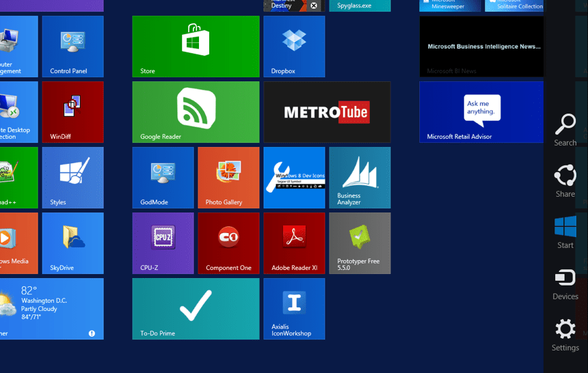Open the Settings charm

pyautogui.click(x=565, y=335)
